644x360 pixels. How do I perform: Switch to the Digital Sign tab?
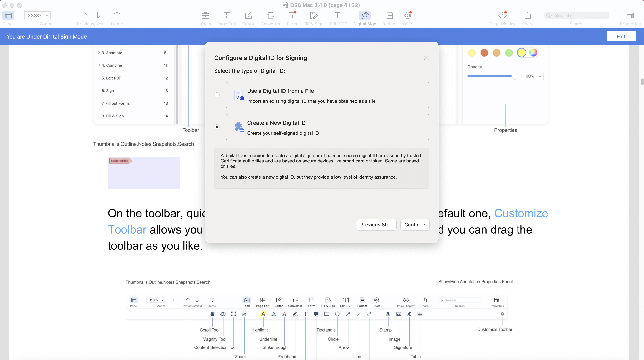pos(364,16)
